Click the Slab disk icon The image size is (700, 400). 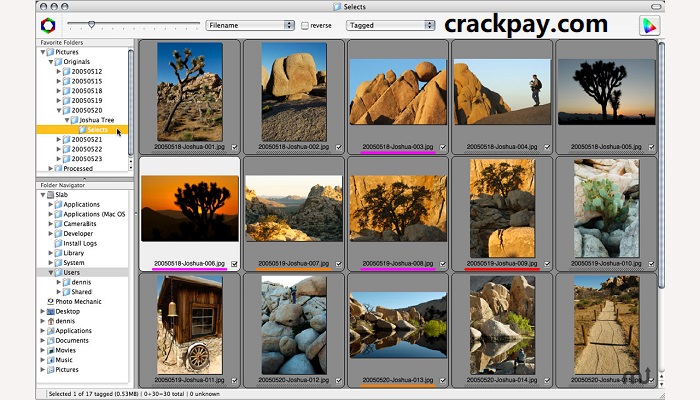[x=50, y=195]
